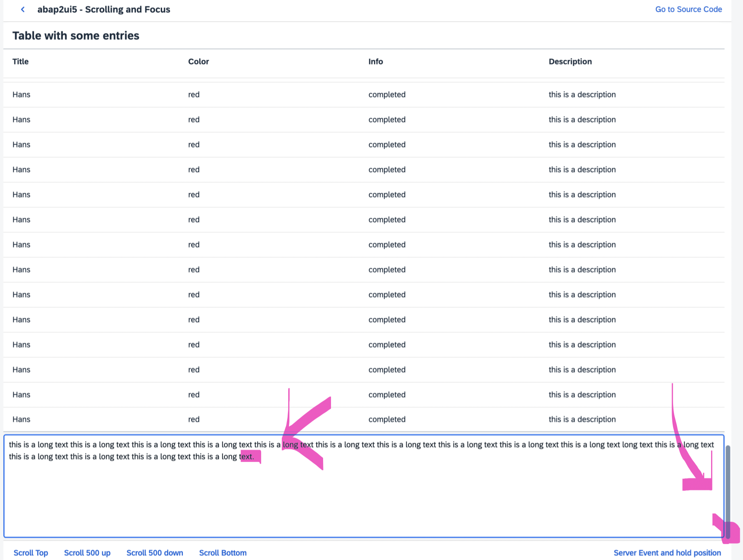Click the abap2ui5 Scrolling and Focus title
Screen dimensions: 743x560
tap(104, 9)
